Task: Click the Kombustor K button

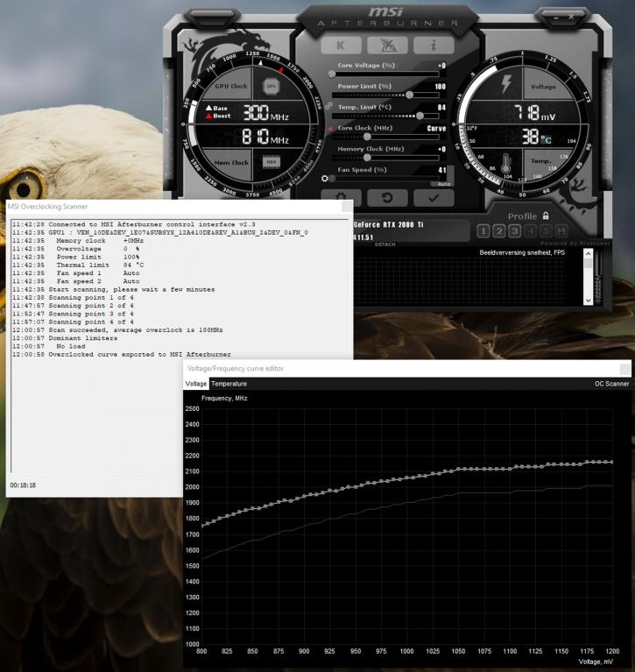Action: pyautogui.click(x=341, y=46)
